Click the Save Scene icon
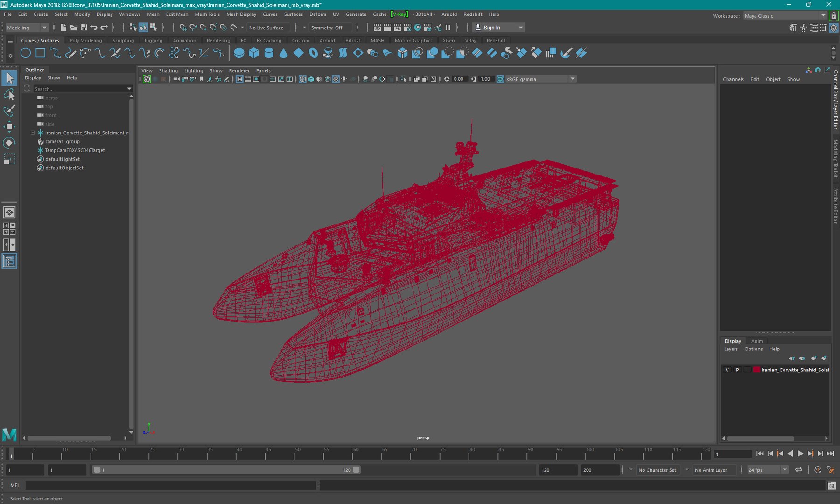The image size is (840, 504). click(x=84, y=28)
